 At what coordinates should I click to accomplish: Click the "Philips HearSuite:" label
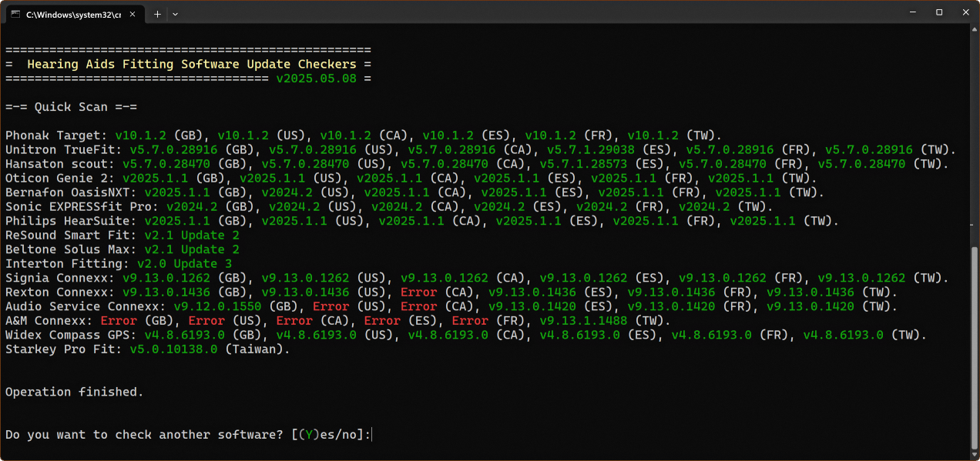[71, 221]
